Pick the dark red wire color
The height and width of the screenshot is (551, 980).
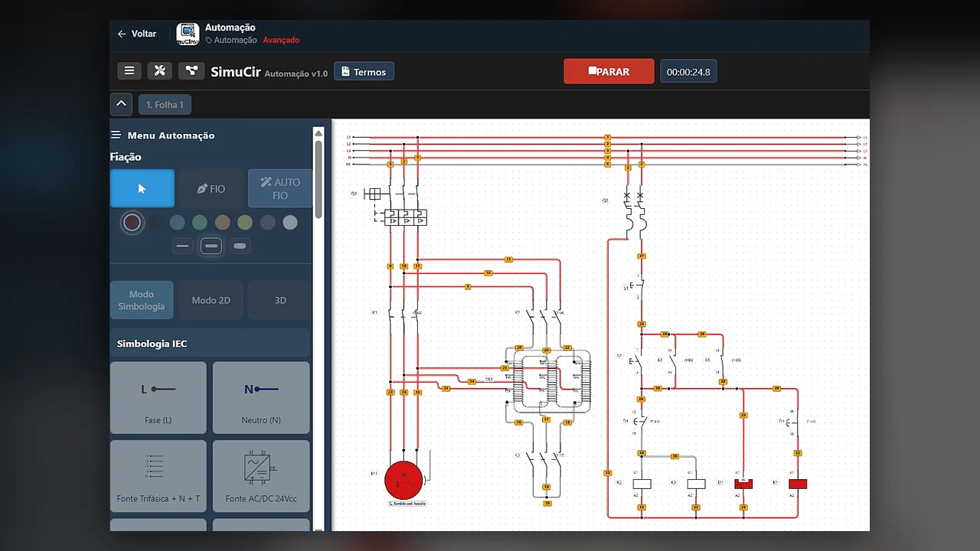132,223
